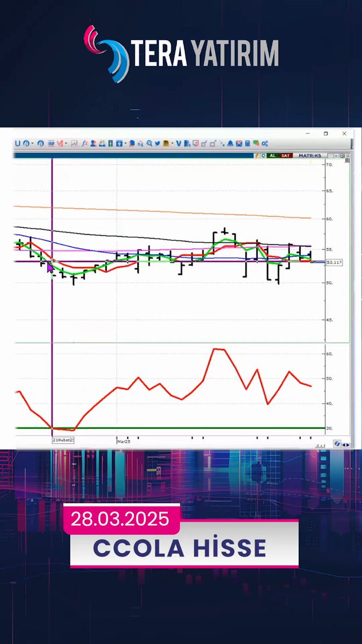Click the colored group people icon
The image size is (362, 644).
pyautogui.click(x=101, y=143)
